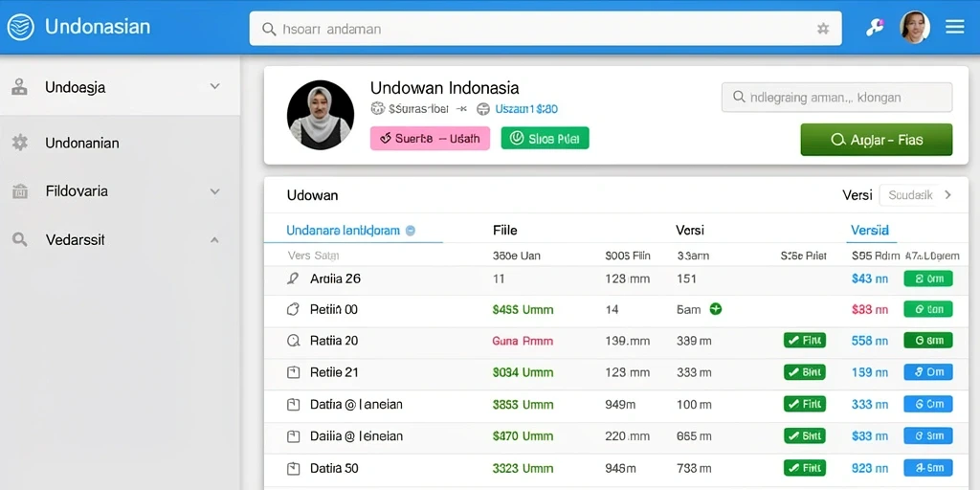Click blue action button in Datiia 50 row
Image resolution: width=980 pixels, height=490 pixels.
tap(928, 468)
